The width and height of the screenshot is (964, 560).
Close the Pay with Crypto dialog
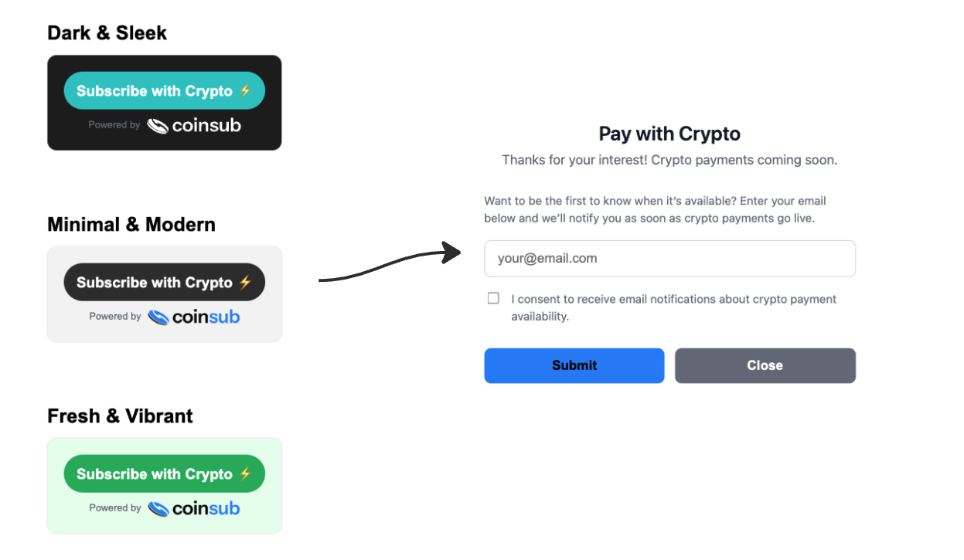pos(765,365)
